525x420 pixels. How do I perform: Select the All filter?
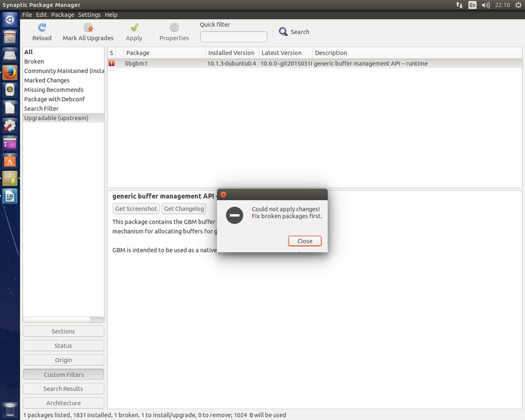(64, 52)
